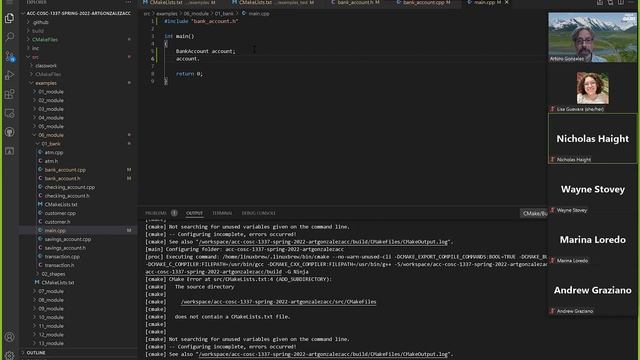
Task: Expand the build folder
Action: tap(38, 31)
